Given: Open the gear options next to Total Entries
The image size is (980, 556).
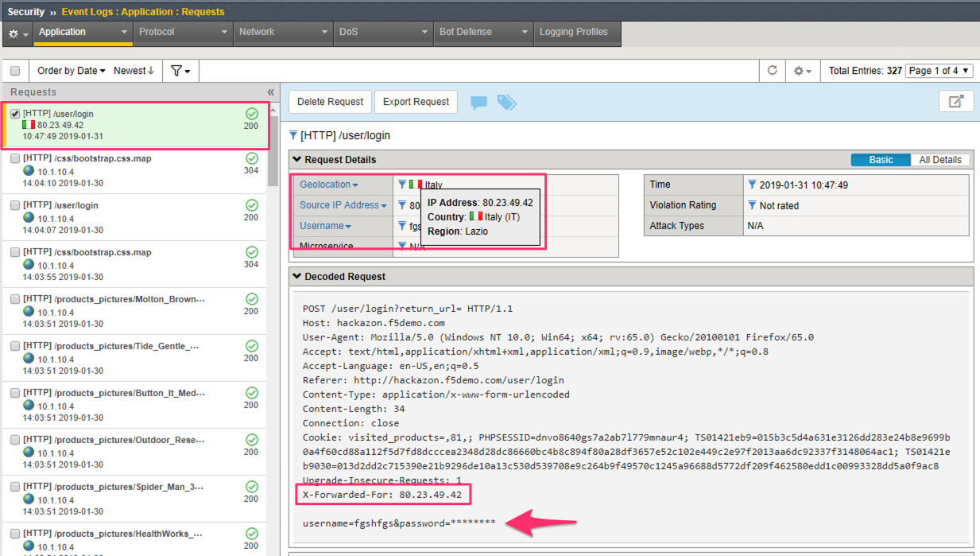Looking at the screenshot, I should 803,71.
